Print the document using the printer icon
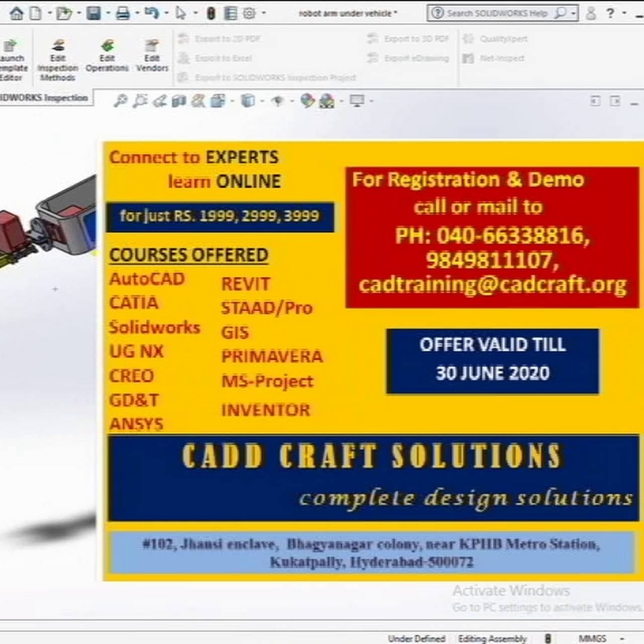 click(x=123, y=13)
